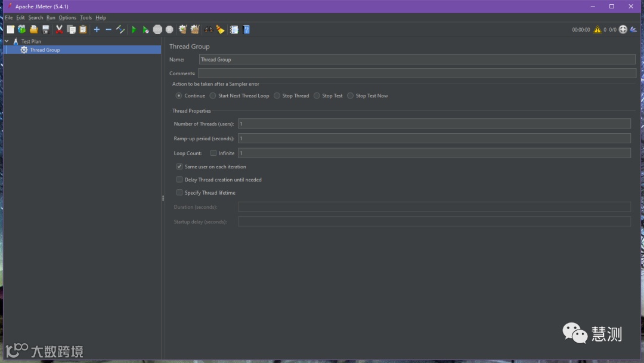The height and width of the screenshot is (363, 644).
Task: Click the Thread Group gear icon in tree
Action: [x=24, y=50]
